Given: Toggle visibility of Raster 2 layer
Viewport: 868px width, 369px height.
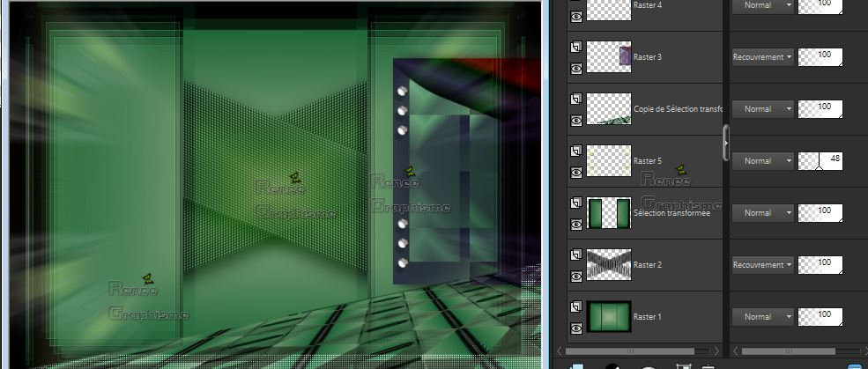Looking at the screenshot, I should pos(576,276).
